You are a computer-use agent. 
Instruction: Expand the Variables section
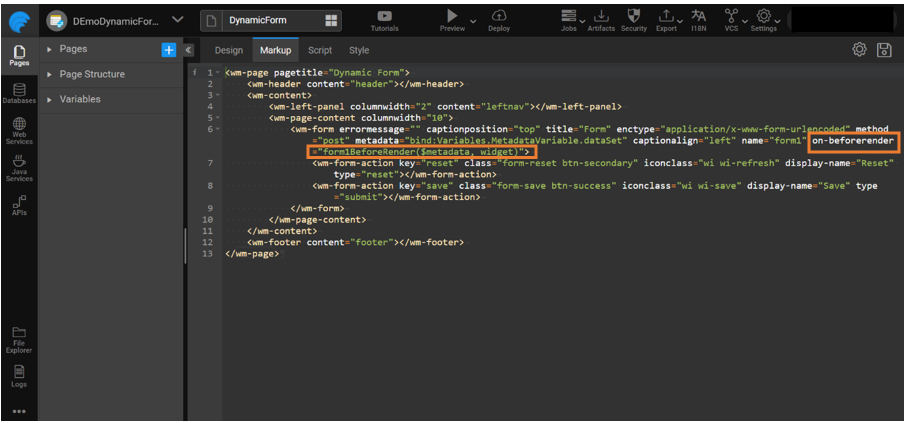(x=50, y=99)
